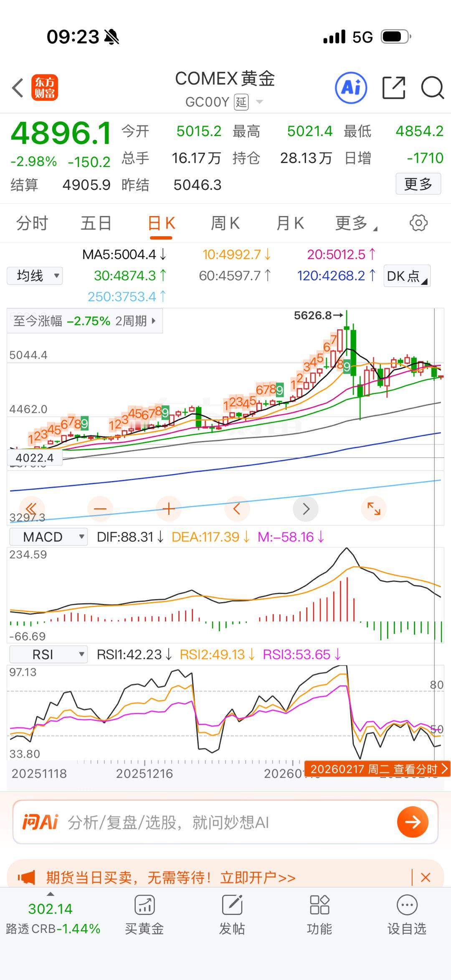Tap 最高 5021.4 value
This screenshot has width=451, height=980.
[x=309, y=131]
